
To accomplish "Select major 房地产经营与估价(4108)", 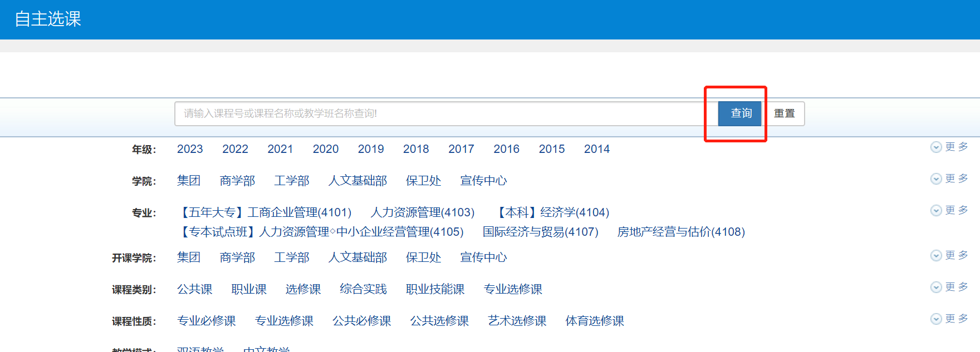I will [681, 232].
